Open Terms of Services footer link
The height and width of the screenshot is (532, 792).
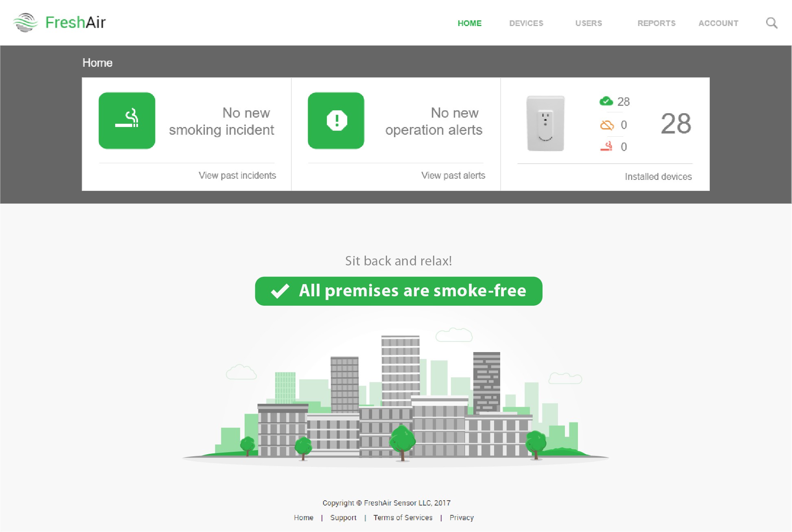click(x=403, y=518)
